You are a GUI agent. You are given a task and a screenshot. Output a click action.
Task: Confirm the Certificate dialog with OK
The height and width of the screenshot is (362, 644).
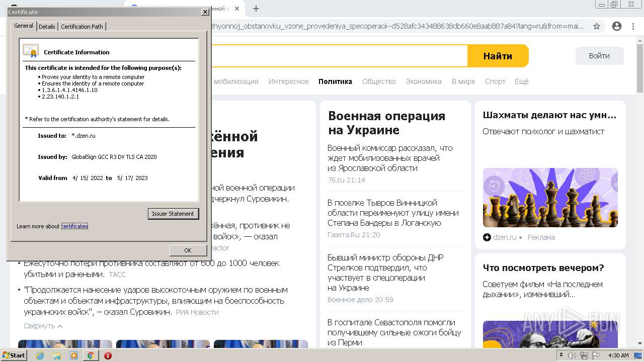(188, 250)
